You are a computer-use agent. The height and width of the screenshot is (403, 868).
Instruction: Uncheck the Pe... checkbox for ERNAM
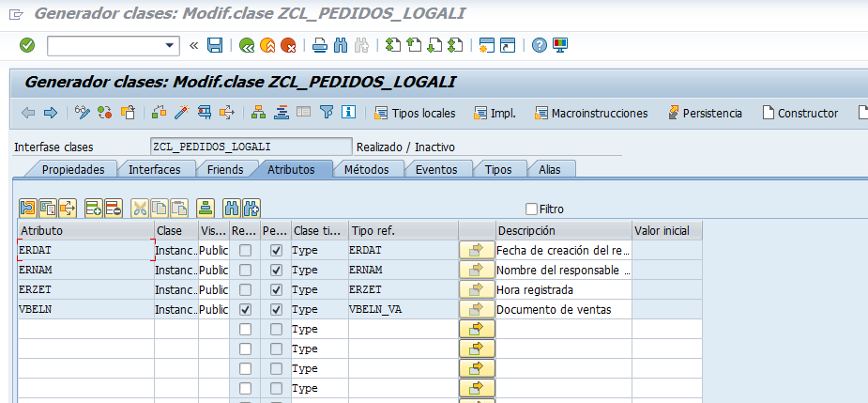276,271
